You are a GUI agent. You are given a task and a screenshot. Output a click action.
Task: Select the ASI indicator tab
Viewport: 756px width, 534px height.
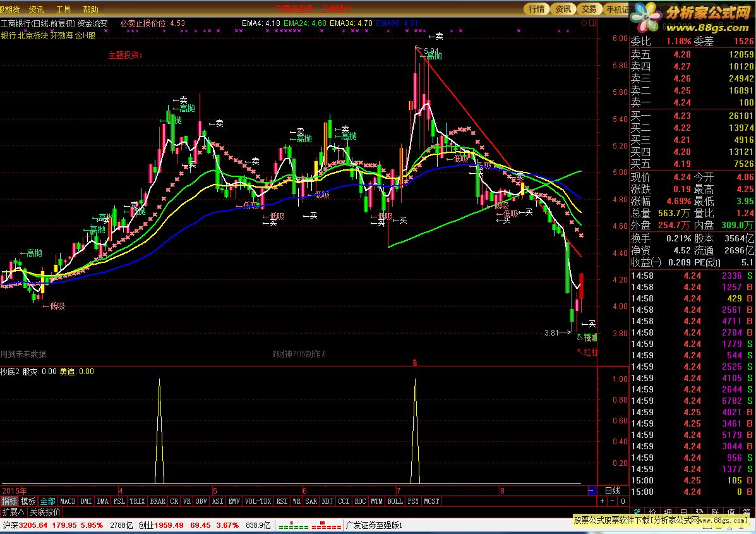click(x=217, y=501)
